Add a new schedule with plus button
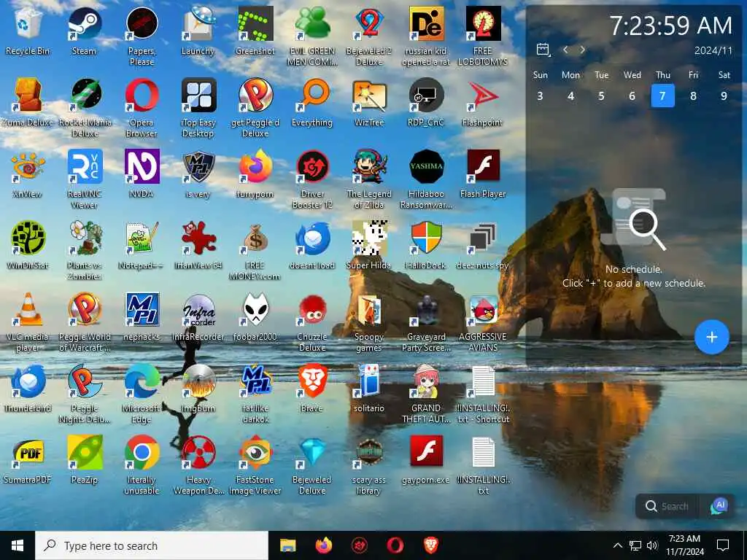This screenshot has height=560, width=747. coord(712,337)
